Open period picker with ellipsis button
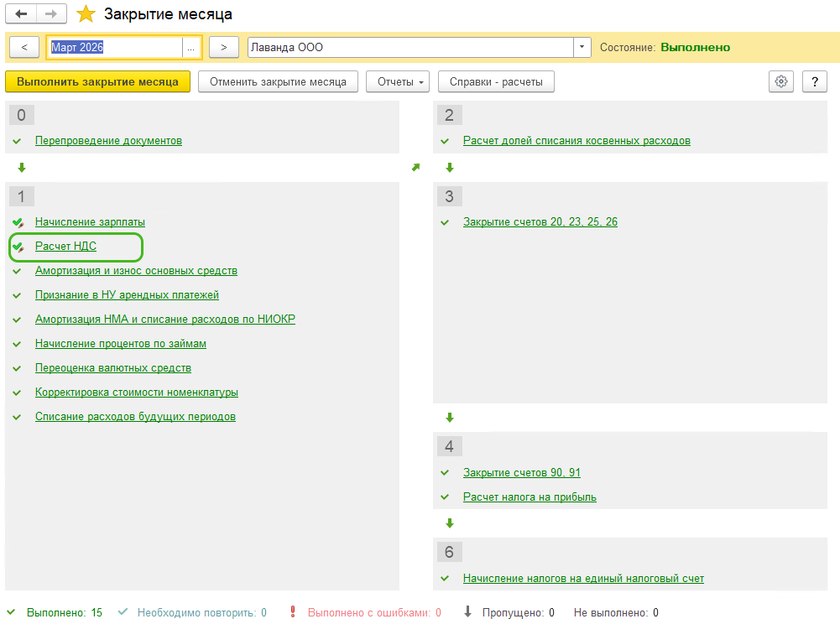 [191, 48]
